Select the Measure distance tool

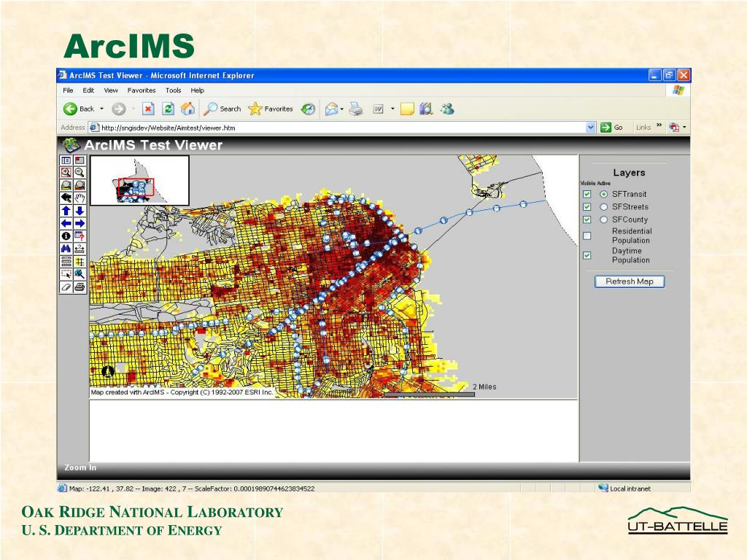pos(80,249)
